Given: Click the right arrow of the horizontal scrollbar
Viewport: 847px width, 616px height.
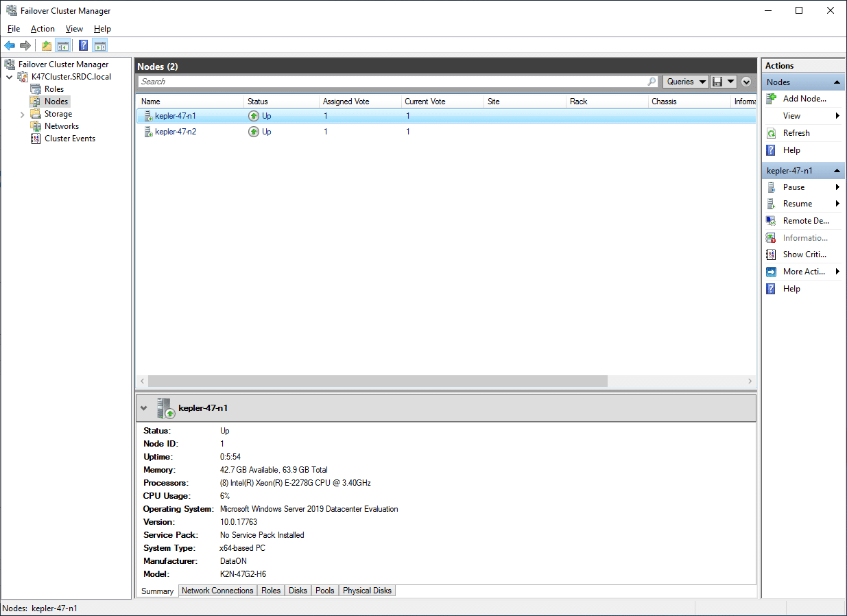Looking at the screenshot, I should tap(750, 381).
